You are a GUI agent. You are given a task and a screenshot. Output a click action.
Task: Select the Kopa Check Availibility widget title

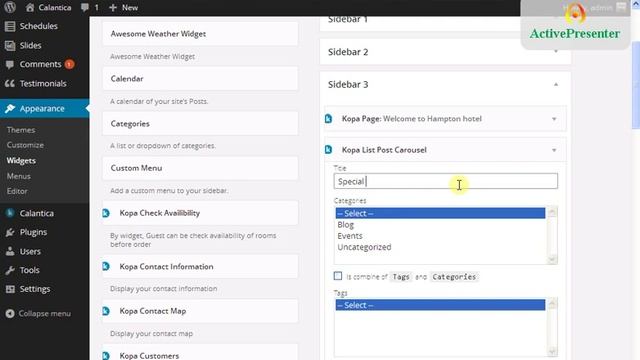(160, 213)
